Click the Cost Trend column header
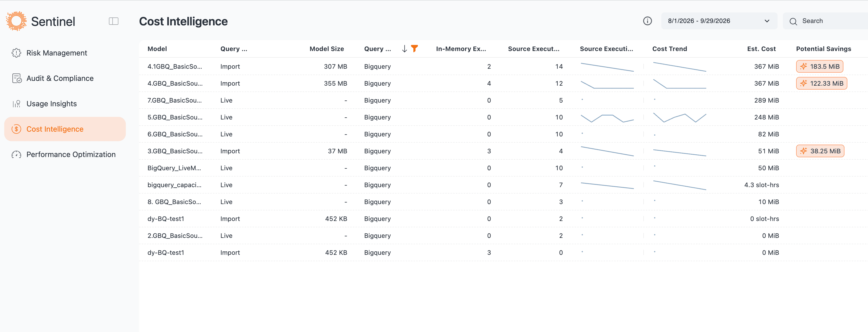The image size is (868, 332). coord(669,49)
